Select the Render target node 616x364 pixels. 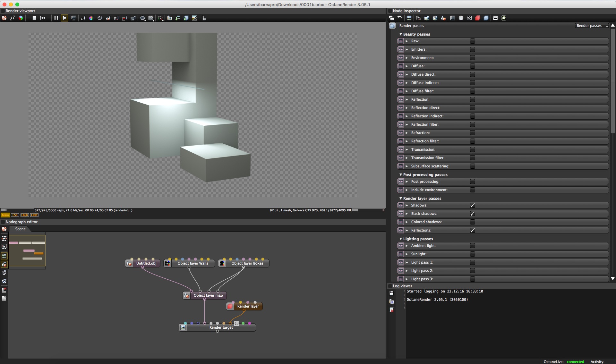pyautogui.click(x=221, y=327)
